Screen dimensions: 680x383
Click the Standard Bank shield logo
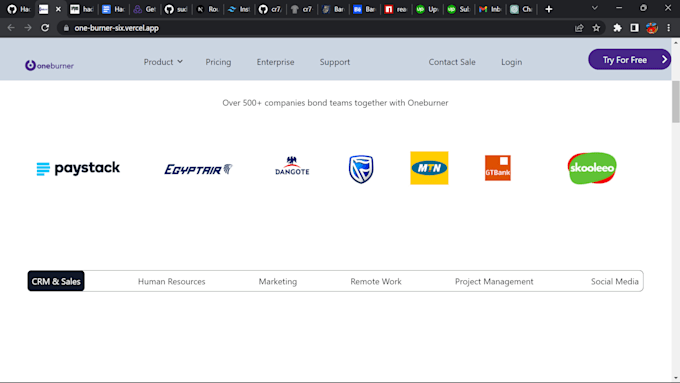[361, 169]
